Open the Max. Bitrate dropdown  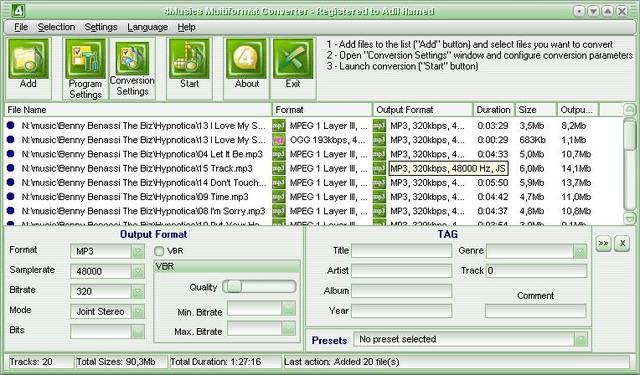click(x=288, y=328)
